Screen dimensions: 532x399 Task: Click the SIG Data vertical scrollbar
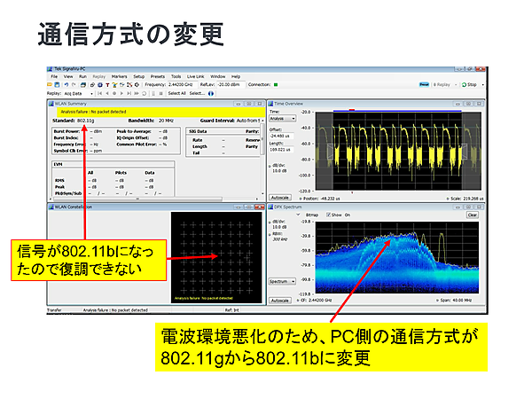(x=262, y=140)
